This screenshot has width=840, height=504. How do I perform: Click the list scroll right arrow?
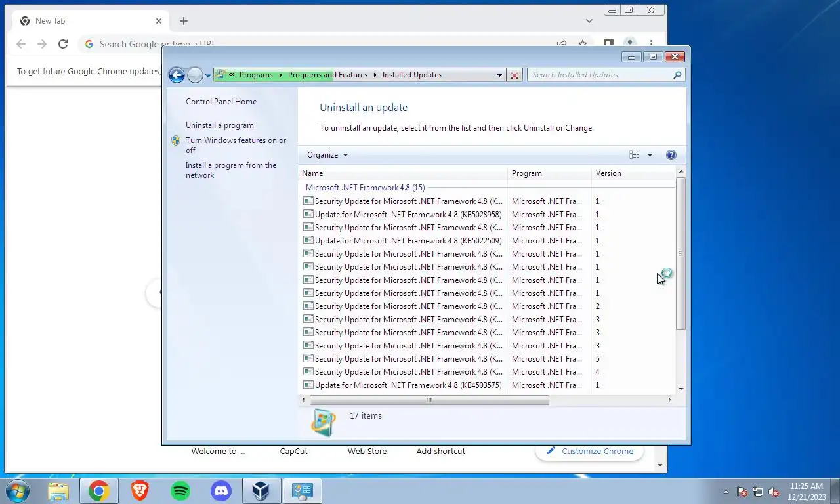(x=669, y=400)
